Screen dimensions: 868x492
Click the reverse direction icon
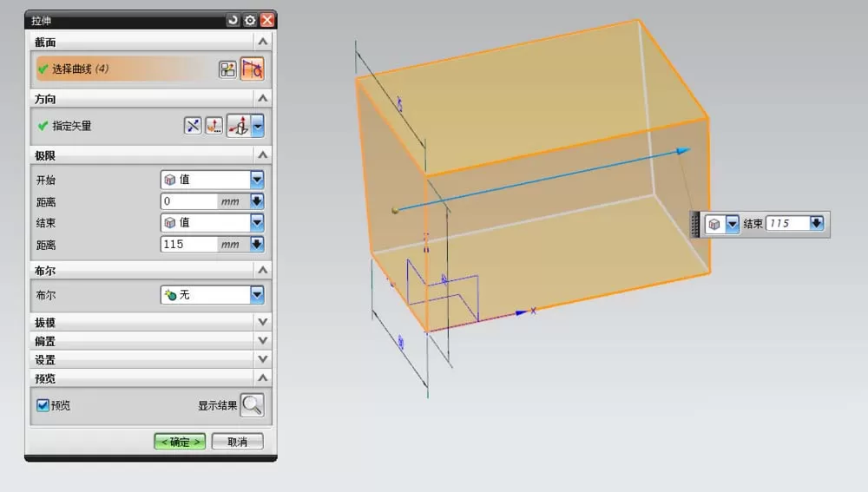[192, 126]
